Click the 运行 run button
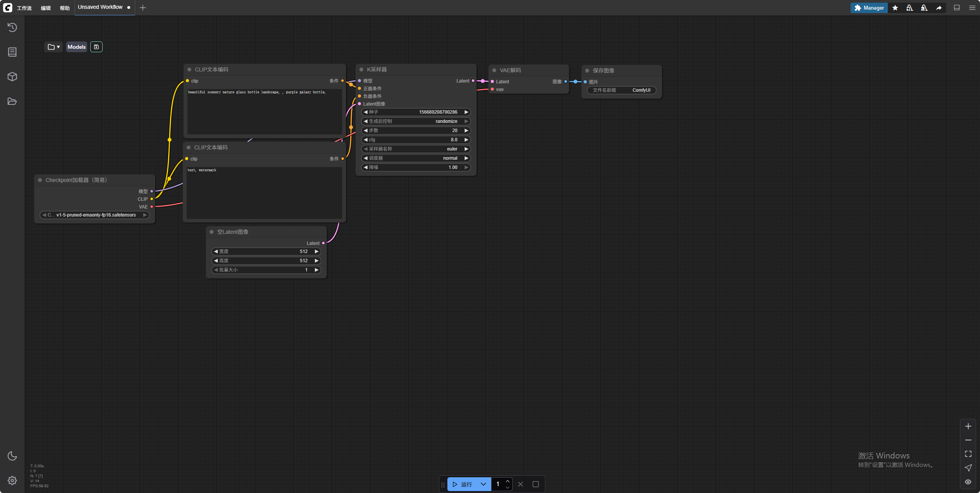Viewport: 980px width, 493px height. point(462,484)
